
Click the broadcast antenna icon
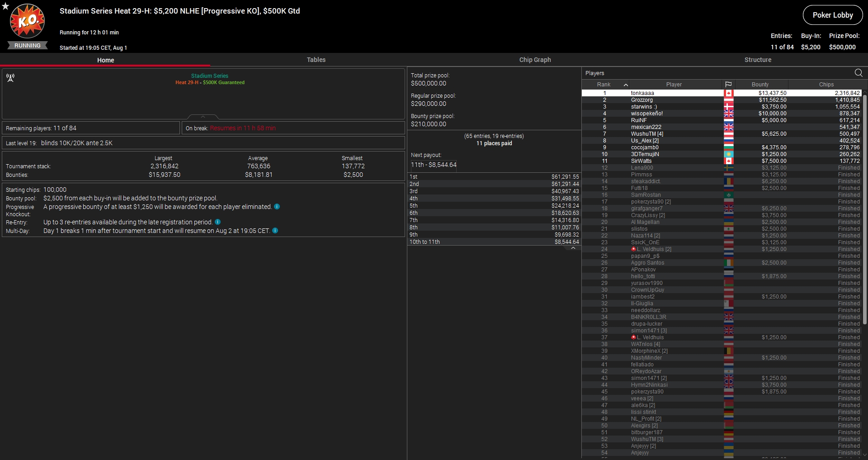point(10,78)
